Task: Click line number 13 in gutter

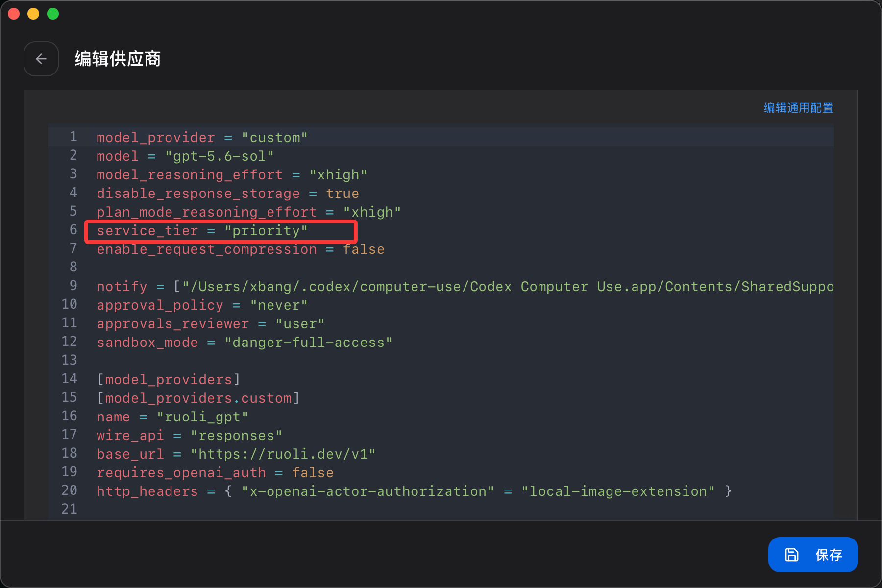Action: click(x=69, y=360)
